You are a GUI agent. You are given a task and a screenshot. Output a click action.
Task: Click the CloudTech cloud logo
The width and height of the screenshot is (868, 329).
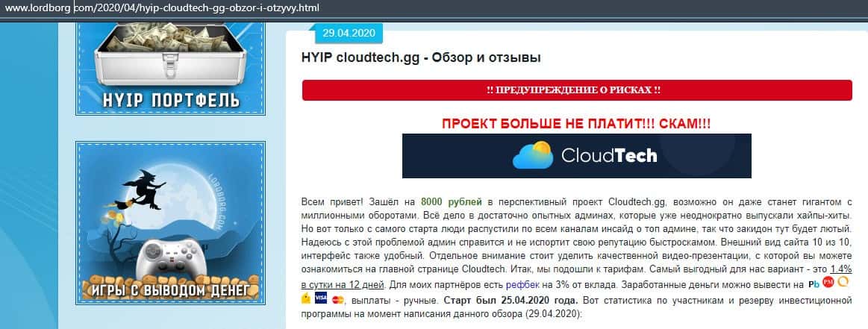[533, 155]
